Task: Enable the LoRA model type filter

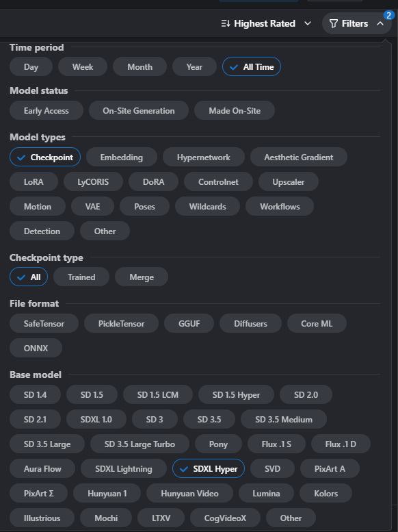Action: tap(34, 182)
